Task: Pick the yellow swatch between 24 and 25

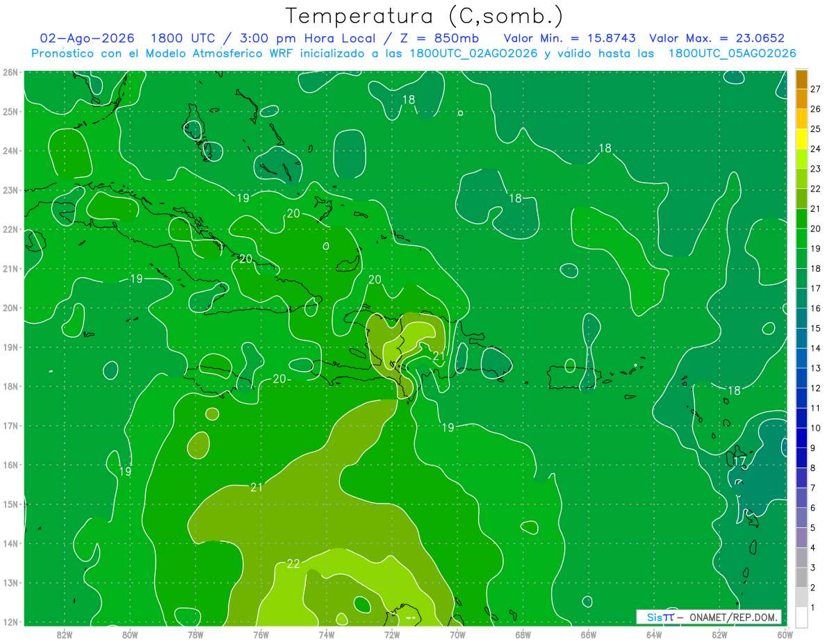Action: [801, 139]
